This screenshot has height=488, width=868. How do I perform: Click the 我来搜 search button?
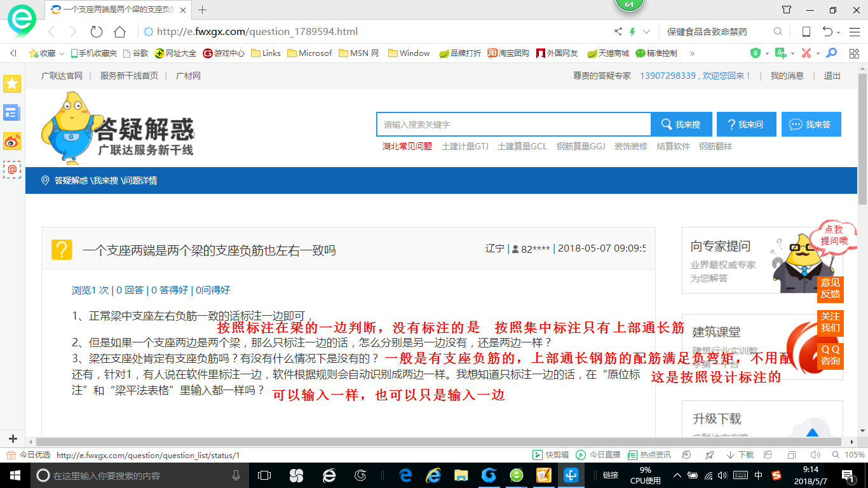point(681,125)
